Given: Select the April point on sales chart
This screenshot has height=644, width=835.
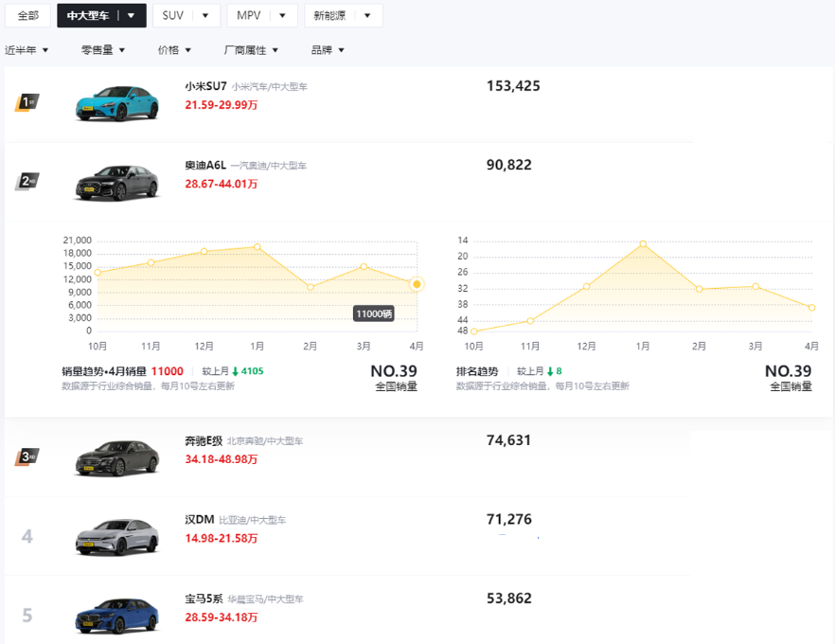Looking at the screenshot, I should tap(417, 284).
